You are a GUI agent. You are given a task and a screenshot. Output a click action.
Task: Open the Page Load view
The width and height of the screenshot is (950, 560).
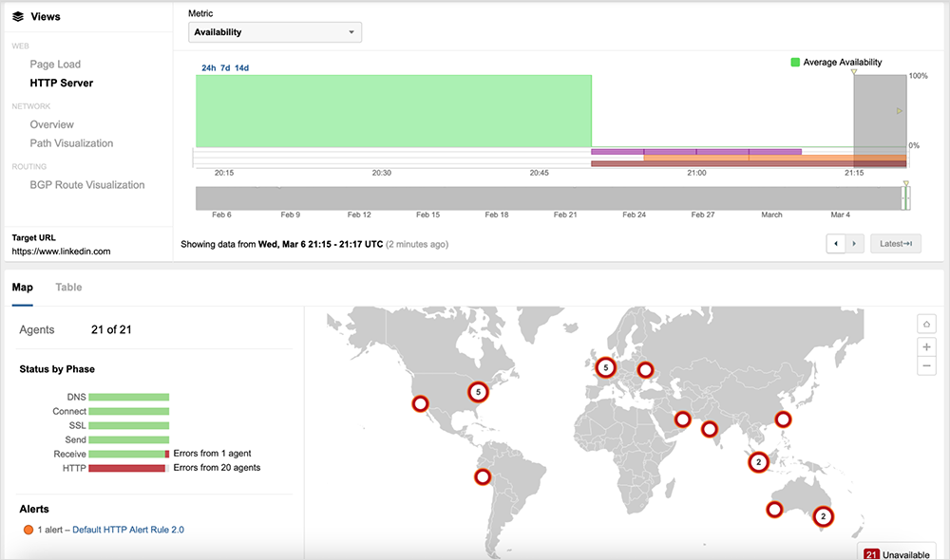click(55, 65)
